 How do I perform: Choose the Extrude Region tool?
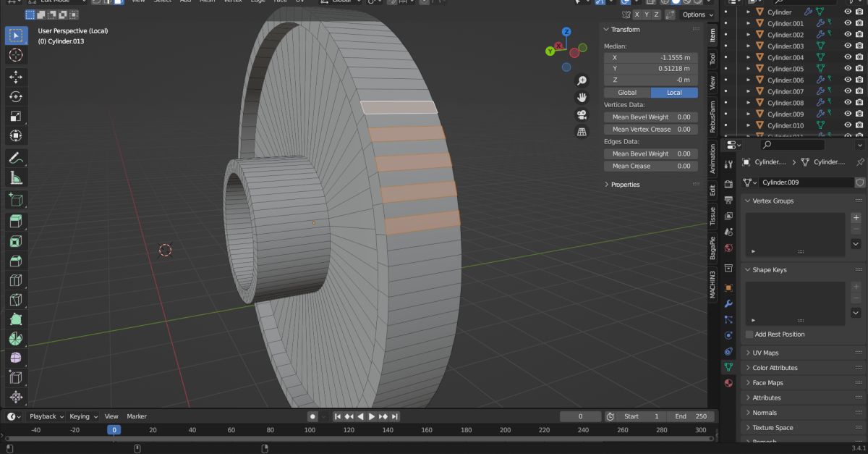pos(16,222)
